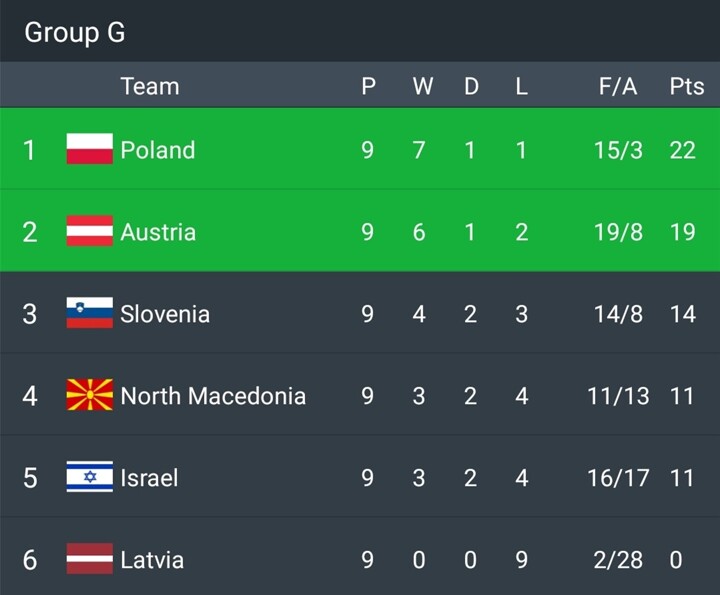This screenshot has width=720, height=595.
Task: Click the Group G header
Action: [75, 32]
